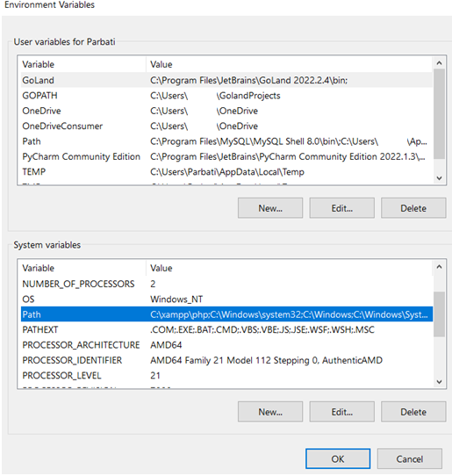Screen dimensions: 452x476
Task: Click the up arrow of user variables scrollbar
Action: click(x=439, y=63)
